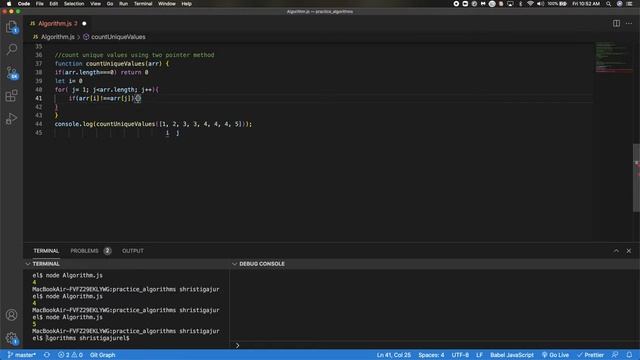
Task: Collapse the TERMINAL section header
Action: [x=127, y=264]
